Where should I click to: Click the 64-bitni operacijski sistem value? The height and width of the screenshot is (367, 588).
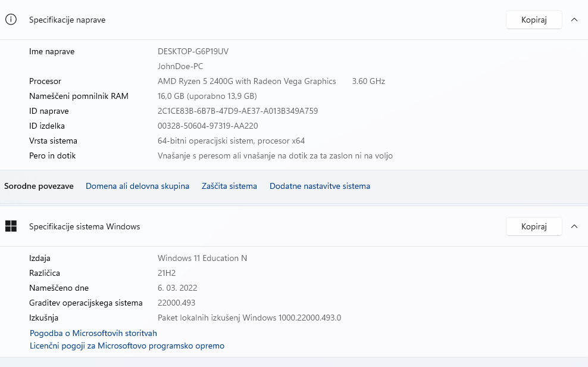231,141
